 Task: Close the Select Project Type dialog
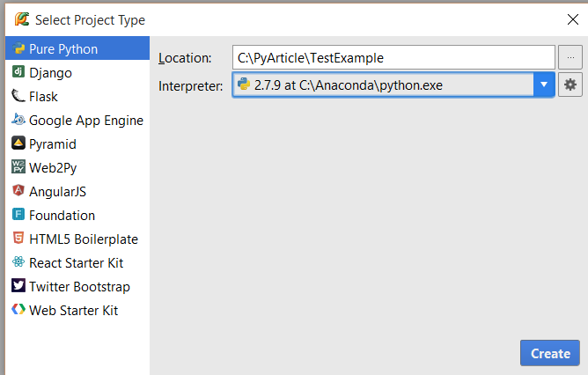[x=573, y=19]
